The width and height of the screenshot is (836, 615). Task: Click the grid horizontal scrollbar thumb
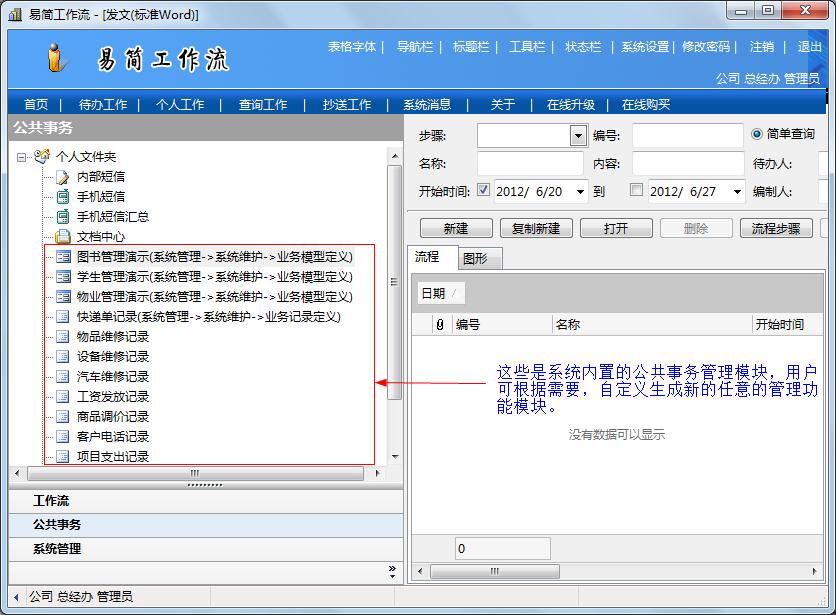[495, 571]
